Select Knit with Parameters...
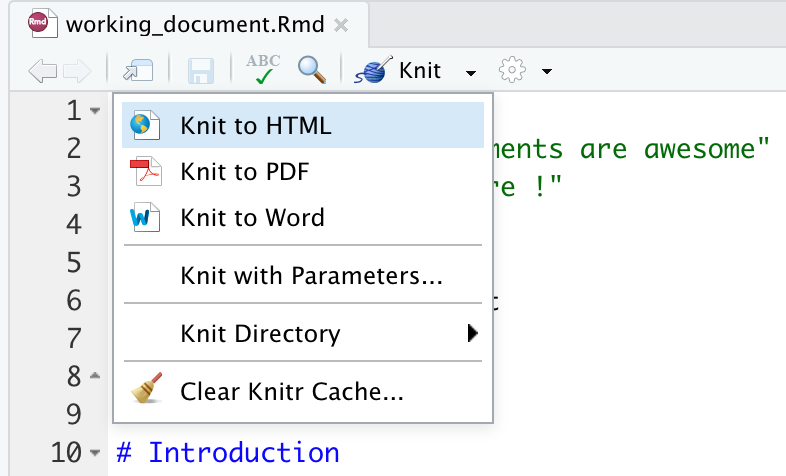 pos(311,276)
